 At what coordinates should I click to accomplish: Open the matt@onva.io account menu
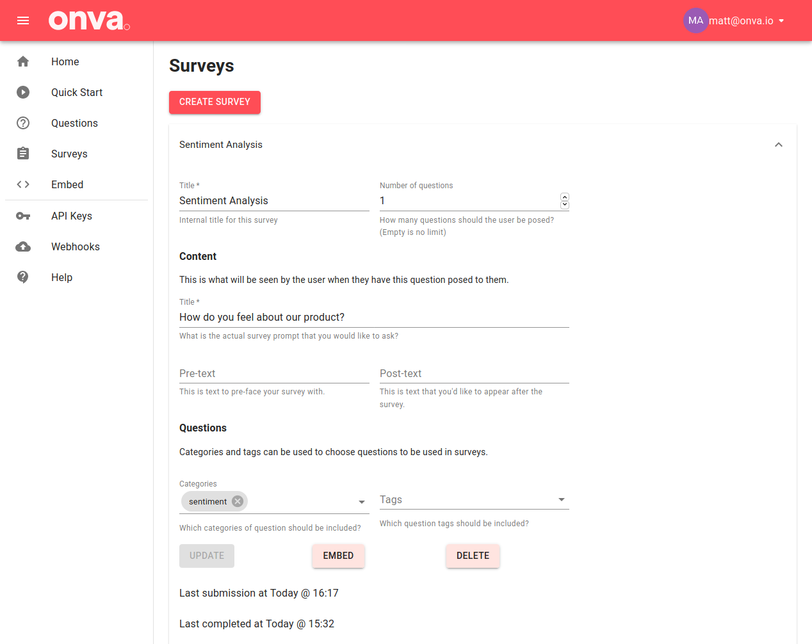[734, 20]
